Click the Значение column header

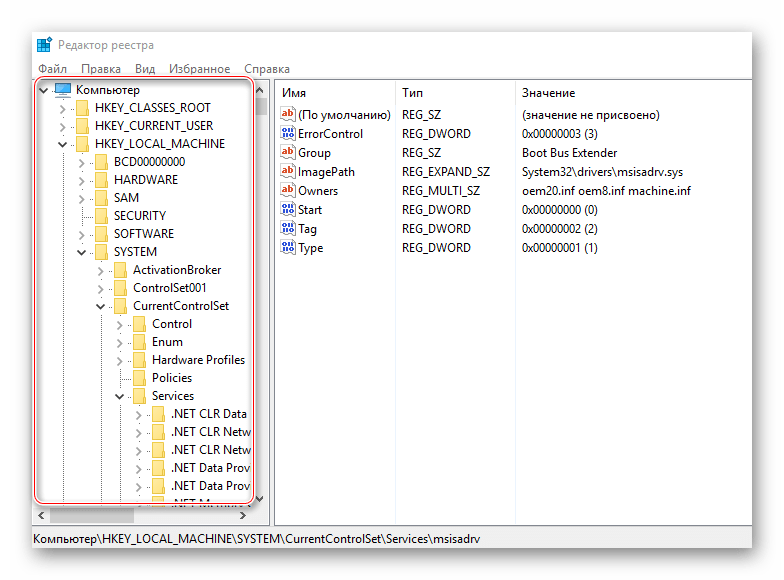point(547,92)
